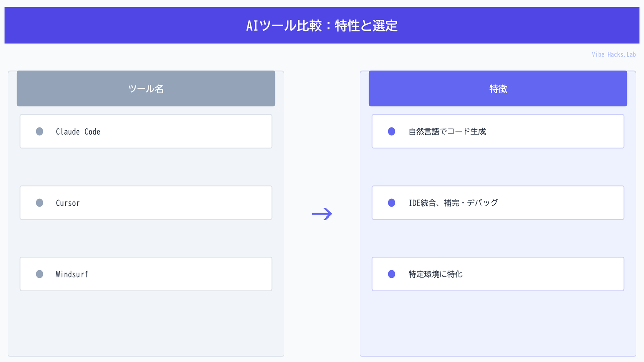Click the gray bullet beside Cursor
This screenshot has height=362, width=644.
click(x=40, y=203)
